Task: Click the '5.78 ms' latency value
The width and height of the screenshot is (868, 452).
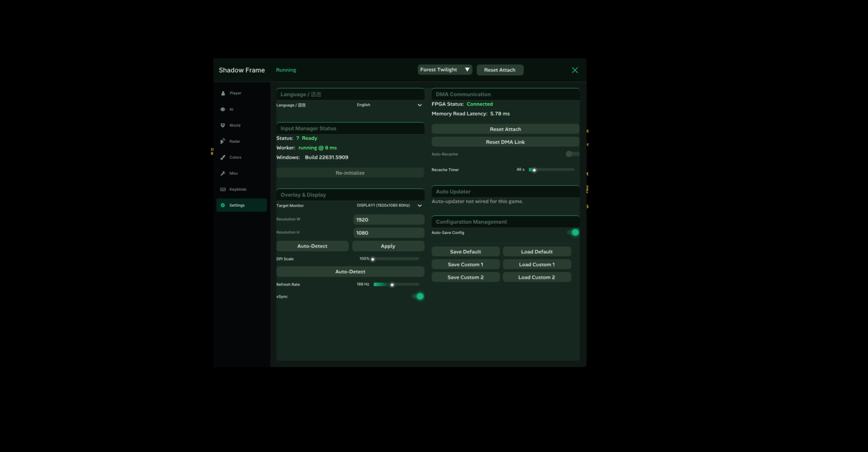Action: (500, 114)
